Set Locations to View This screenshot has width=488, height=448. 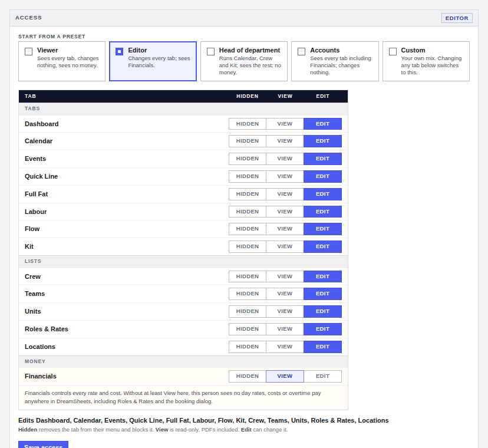285,347
